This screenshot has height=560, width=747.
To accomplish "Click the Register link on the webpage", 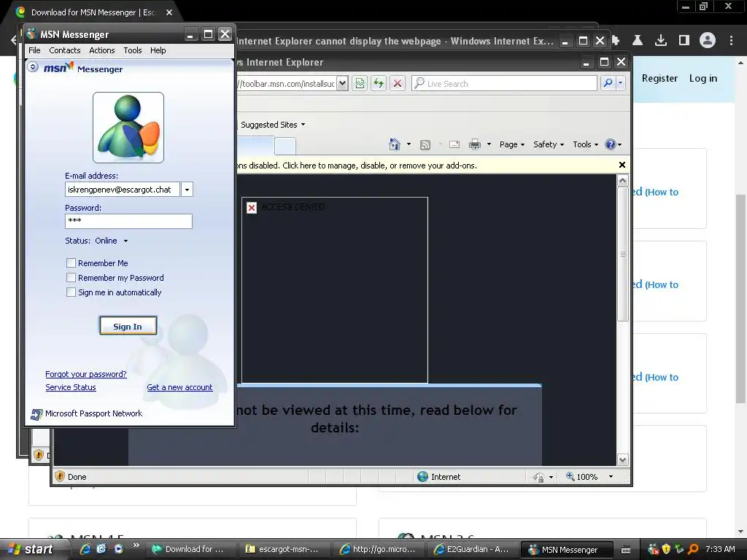I will coord(659,78).
